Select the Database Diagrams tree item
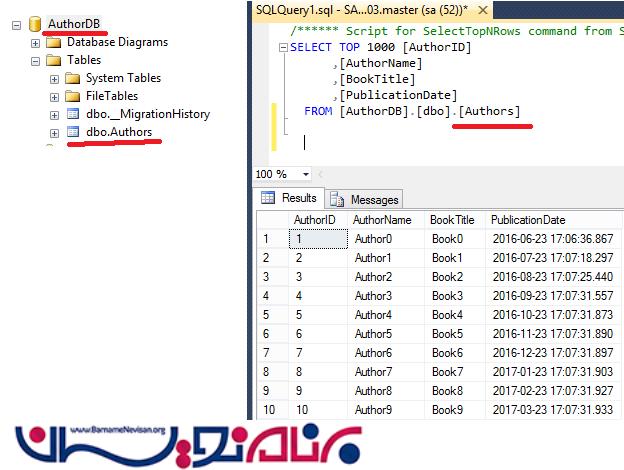 pyautogui.click(x=117, y=42)
